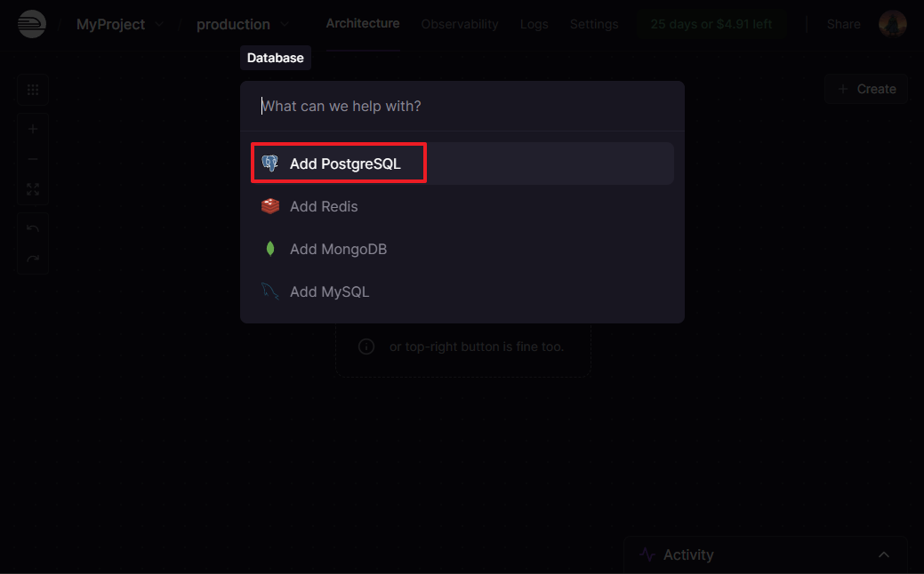Choose Add MongoDB from the list
This screenshot has height=574, width=924.
[338, 249]
